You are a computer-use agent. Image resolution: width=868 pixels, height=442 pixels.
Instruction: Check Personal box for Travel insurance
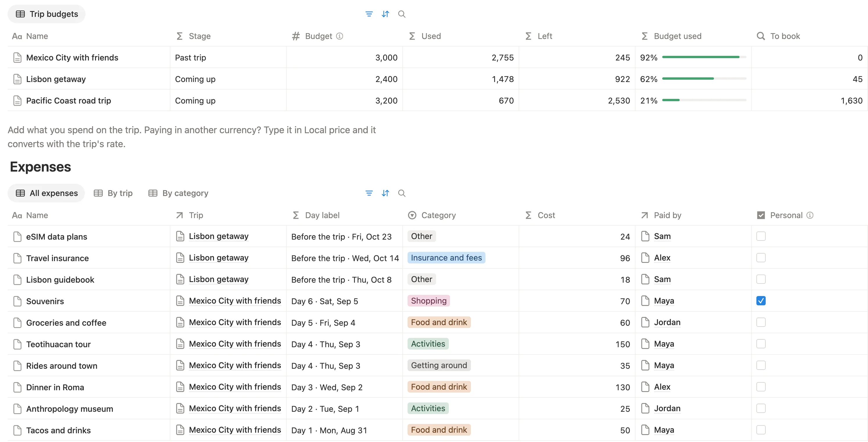click(x=761, y=258)
